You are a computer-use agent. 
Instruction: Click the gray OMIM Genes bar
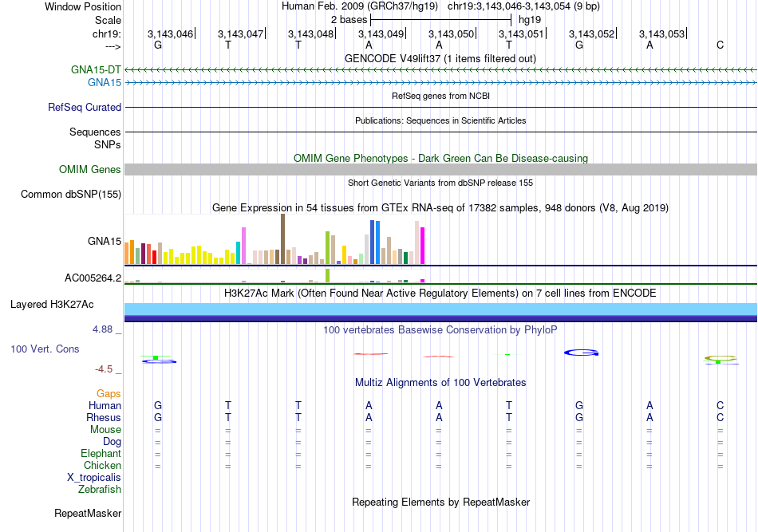click(x=440, y=169)
